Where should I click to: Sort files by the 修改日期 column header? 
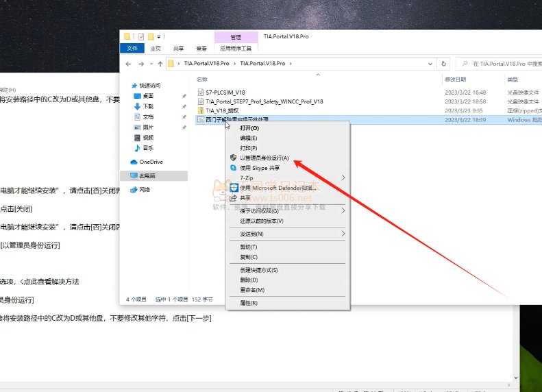(x=455, y=79)
